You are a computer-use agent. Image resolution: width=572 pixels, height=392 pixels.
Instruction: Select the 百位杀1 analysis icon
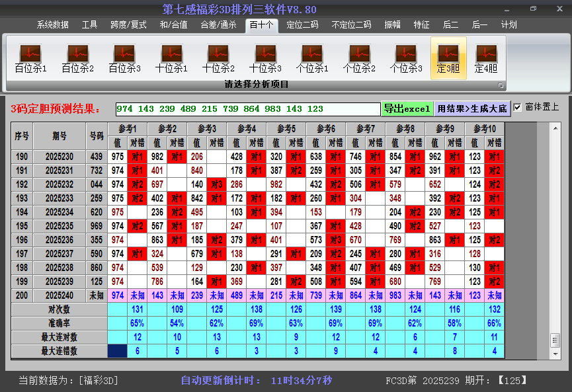click(x=30, y=58)
